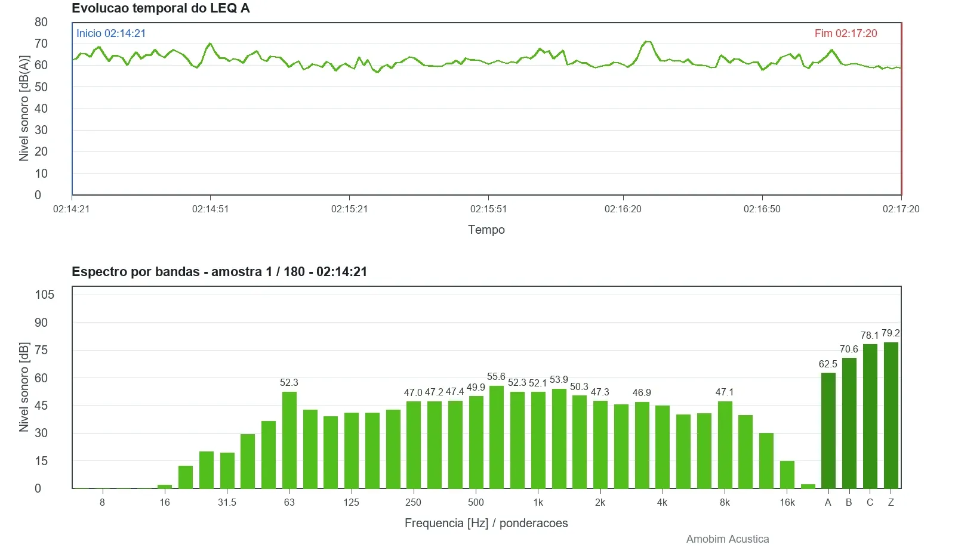Click the 1k Hz bar labeled 52.1
This screenshot has width=955, height=560.
pos(538,440)
